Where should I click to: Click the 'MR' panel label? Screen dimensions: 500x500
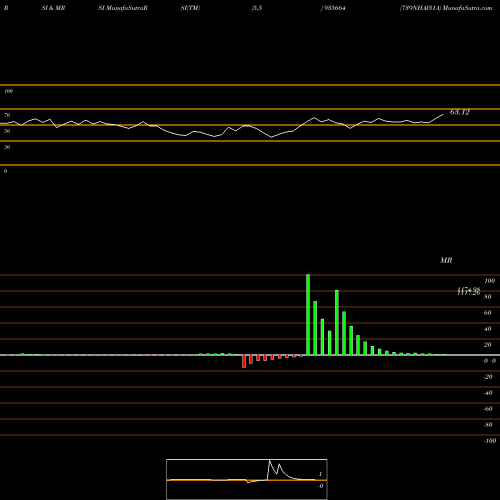446,260
